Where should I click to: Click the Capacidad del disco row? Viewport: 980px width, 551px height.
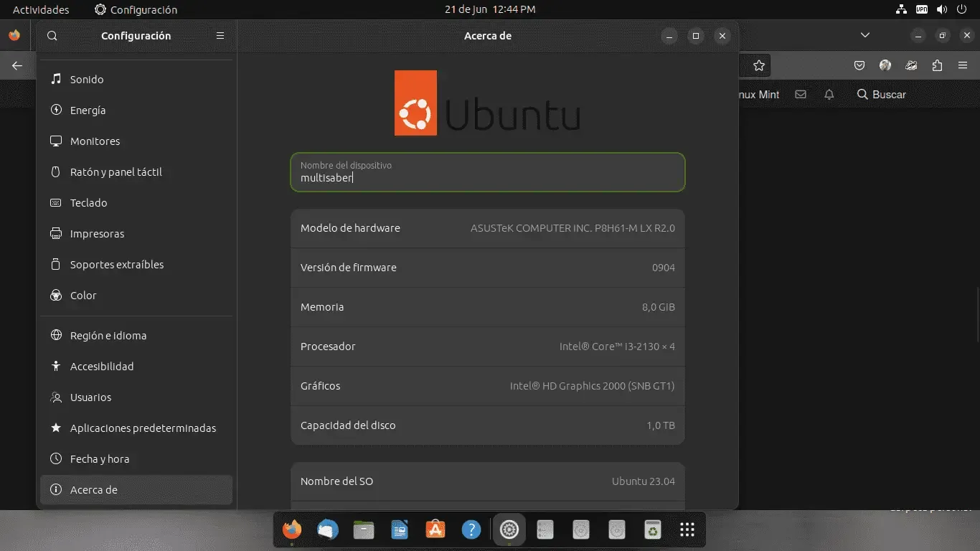pyautogui.click(x=488, y=425)
